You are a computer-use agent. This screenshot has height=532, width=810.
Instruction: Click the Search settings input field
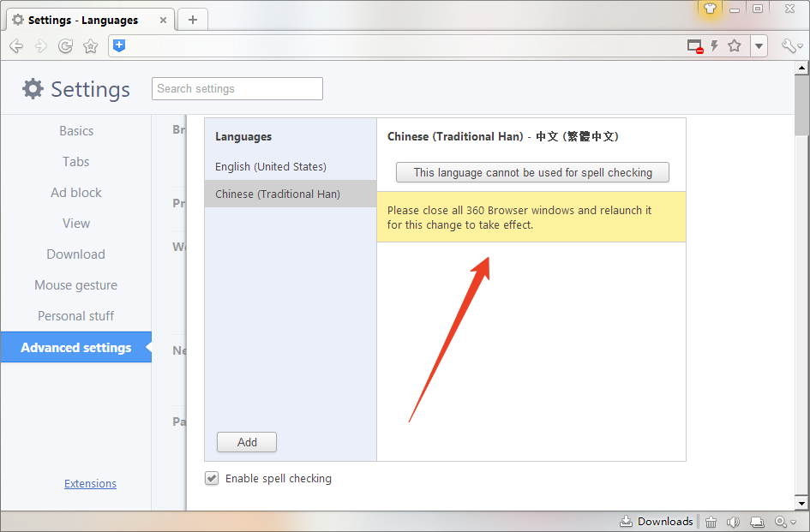pyautogui.click(x=237, y=88)
